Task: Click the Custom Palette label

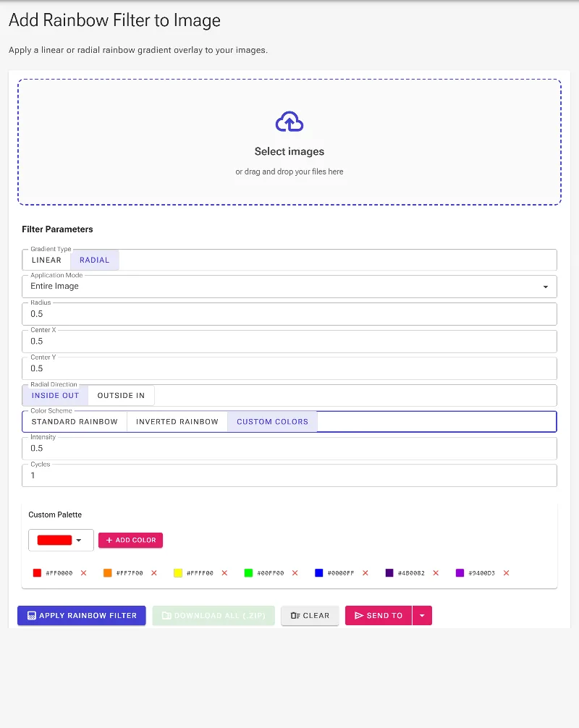Action: point(55,515)
